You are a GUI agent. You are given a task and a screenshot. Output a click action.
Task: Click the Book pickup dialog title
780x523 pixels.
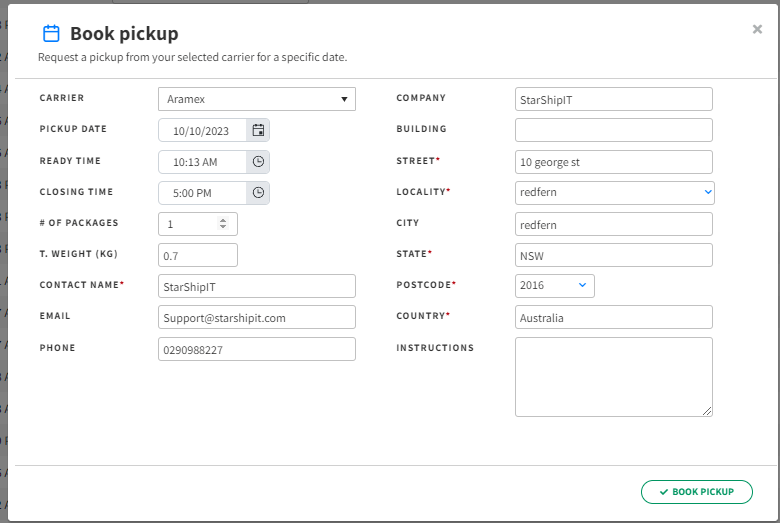click(x=124, y=33)
